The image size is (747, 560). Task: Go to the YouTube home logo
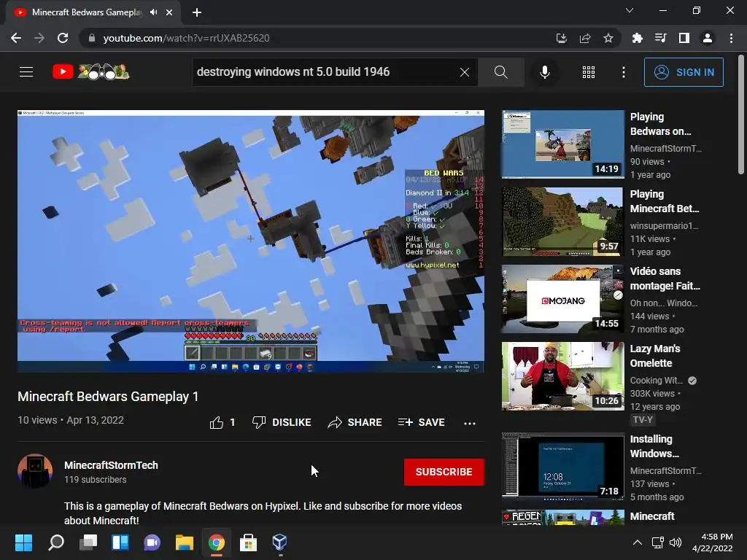(90, 72)
